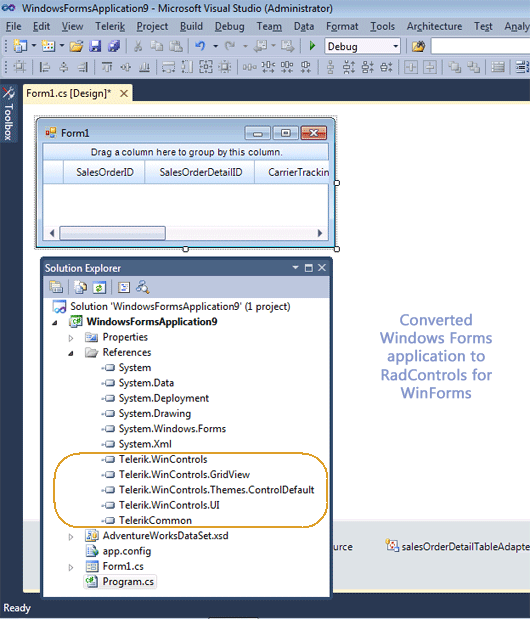Open the Debug configuration dropdown
530x619 pixels.
point(395,46)
